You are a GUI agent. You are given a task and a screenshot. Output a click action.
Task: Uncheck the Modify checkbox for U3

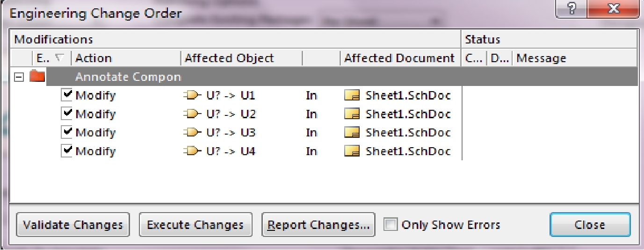click(67, 133)
